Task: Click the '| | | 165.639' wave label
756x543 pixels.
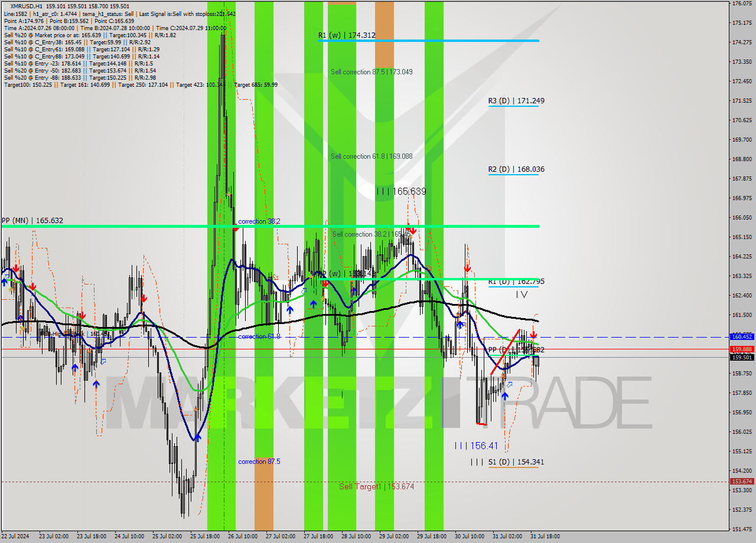Action: [401, 191]
